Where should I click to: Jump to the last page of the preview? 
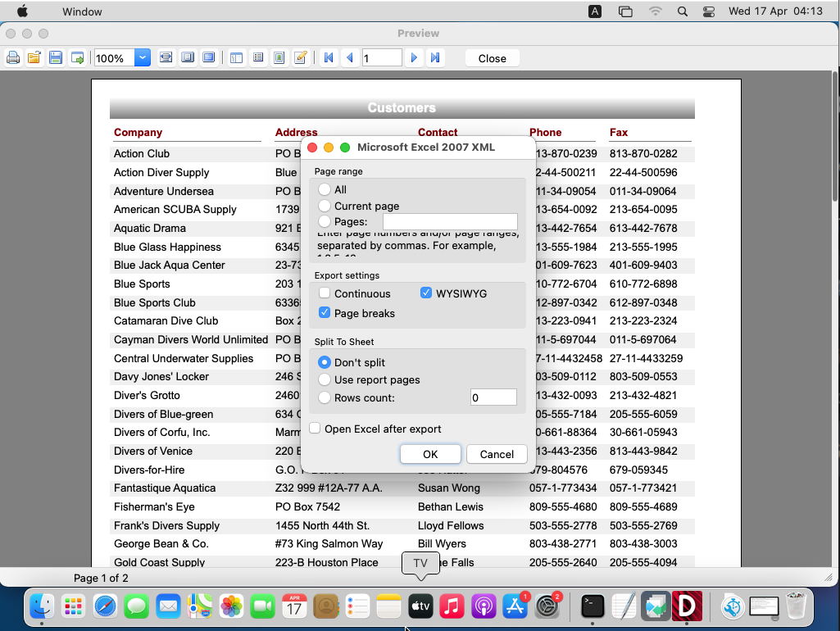435,58
